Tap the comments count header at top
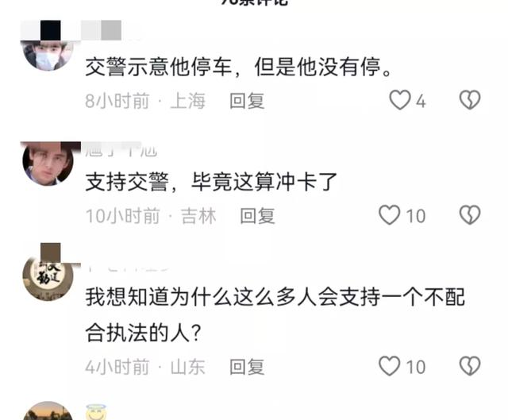The height and width of the screenshot is (420, 508). click(x=254, y=2)
